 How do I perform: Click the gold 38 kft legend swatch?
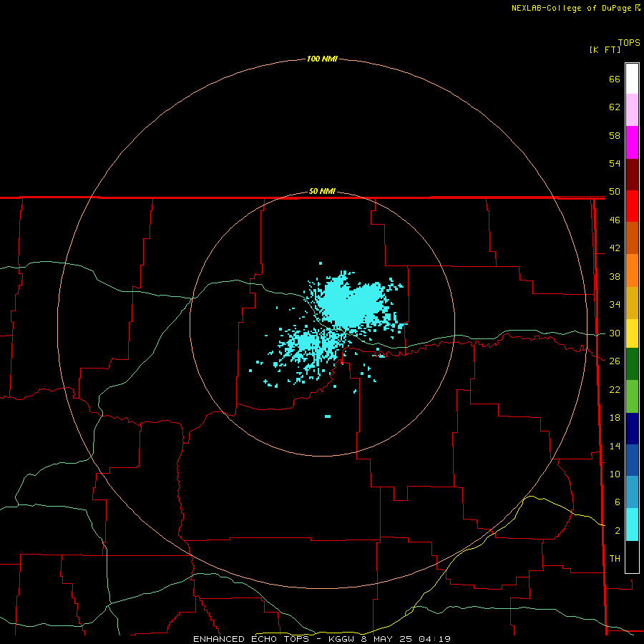(x=632, y=303)
